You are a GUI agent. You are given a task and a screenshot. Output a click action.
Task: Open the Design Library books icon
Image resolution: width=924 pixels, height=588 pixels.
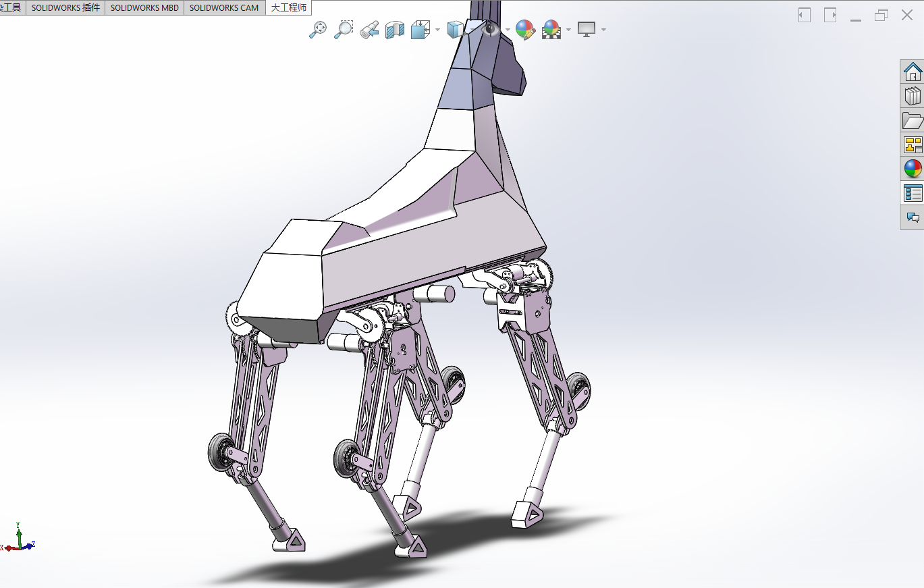913,96
